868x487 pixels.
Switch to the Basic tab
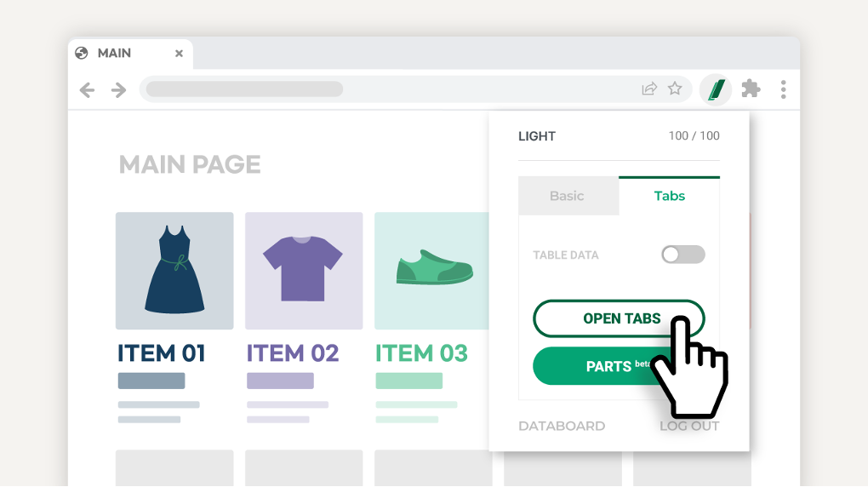(x=567, y=196)
